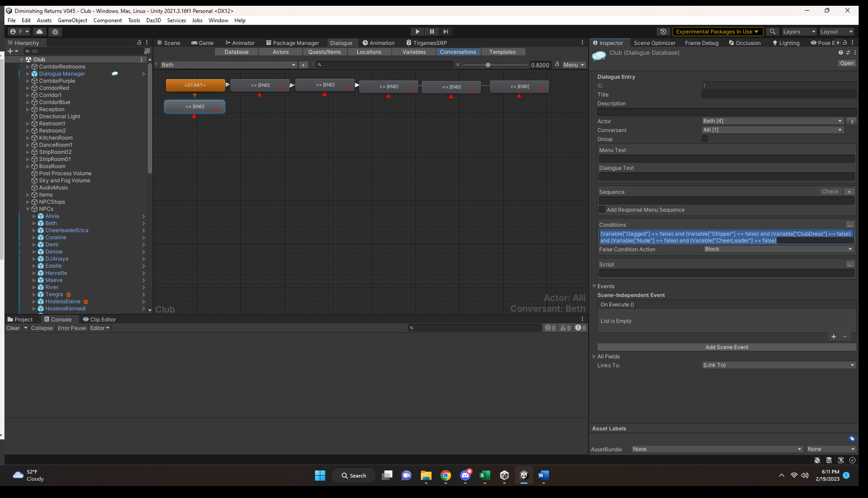Click the play button in Unity toolbar
This screenshot has width=868, height=498.
pyautogui.click(x=418, y=31)
